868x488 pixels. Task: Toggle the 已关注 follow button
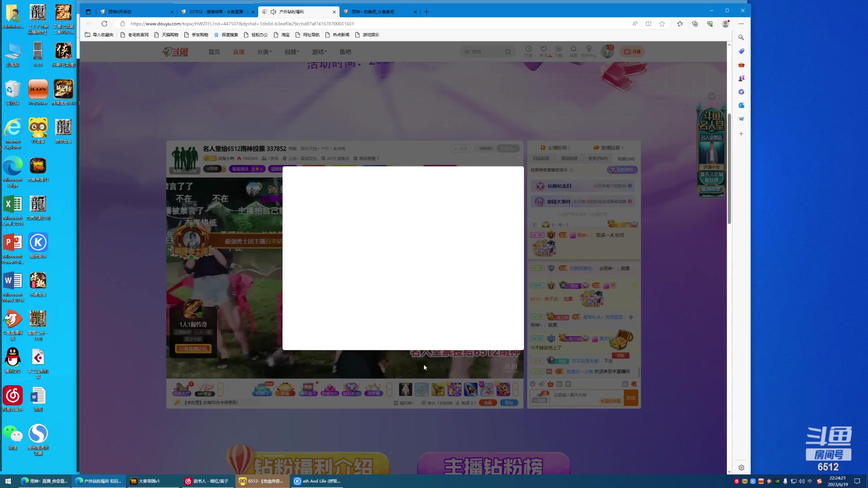point(508,149)
